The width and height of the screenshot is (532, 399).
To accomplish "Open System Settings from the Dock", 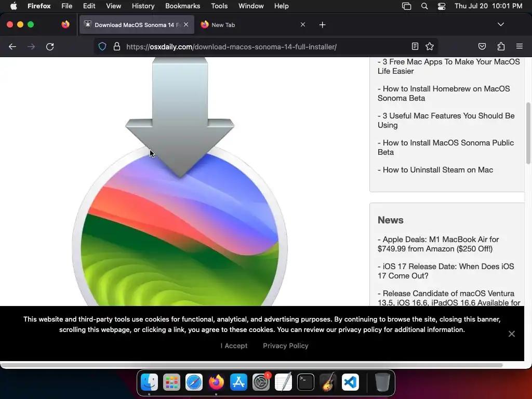I will [x=261, y=382].
